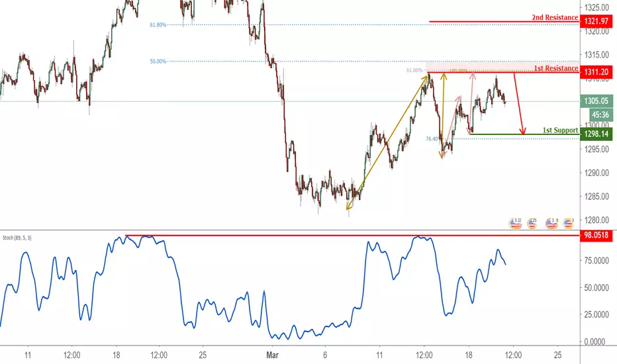This screenshot has height=364, width=617.
Task: Click the 1290.00 price axis label
Action: 596,172
